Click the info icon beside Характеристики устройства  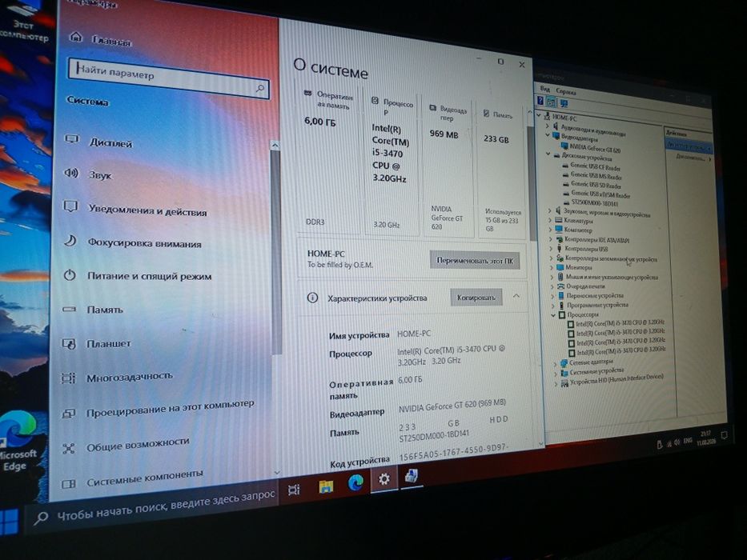pyautogui.click(x=312, y=298)
